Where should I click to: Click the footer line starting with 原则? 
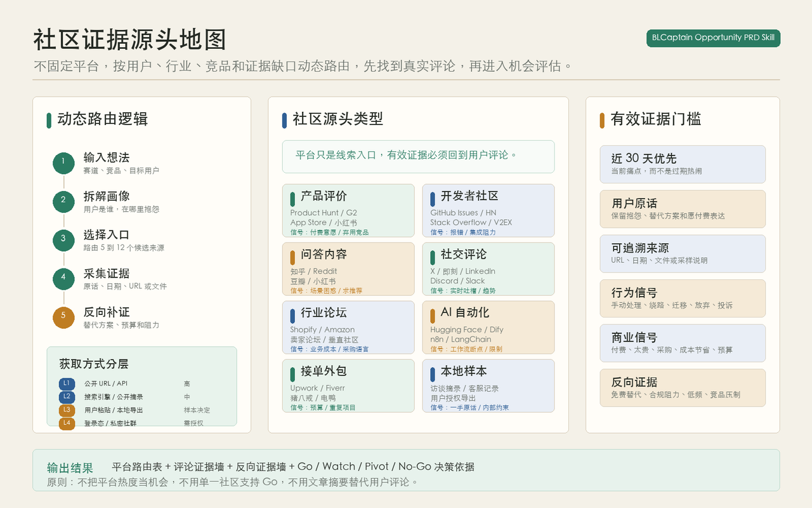pos(233,482)
